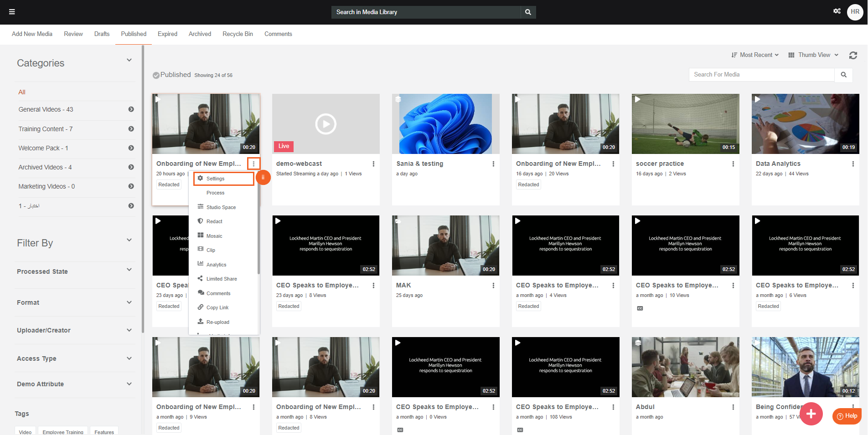Open the Comments tab in top navigation

pyautogui.click(x=278, y=34)
